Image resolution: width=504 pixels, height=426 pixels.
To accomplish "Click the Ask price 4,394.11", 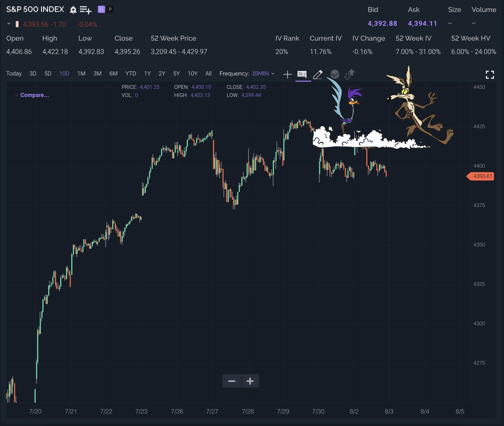I will tap(423, 24).
